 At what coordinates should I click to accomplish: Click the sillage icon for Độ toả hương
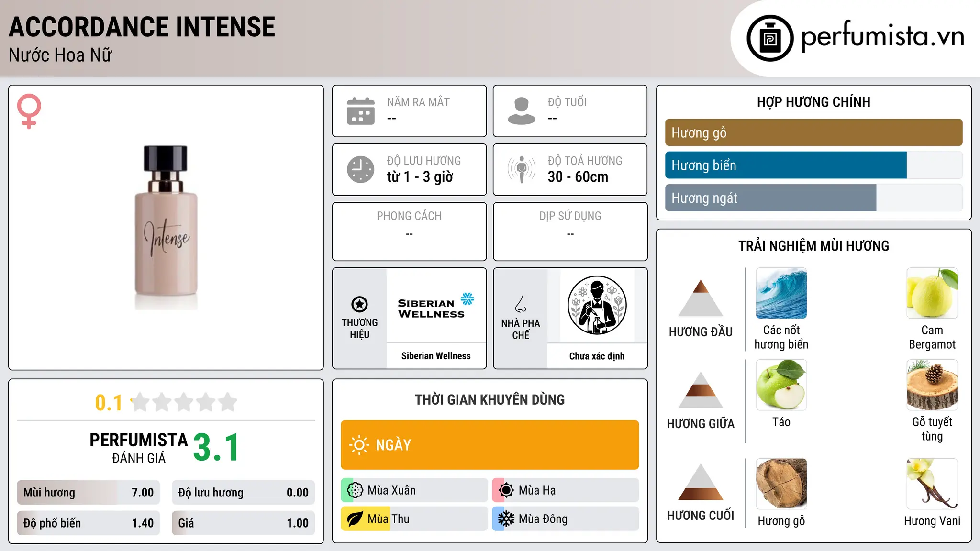point(522,169)
